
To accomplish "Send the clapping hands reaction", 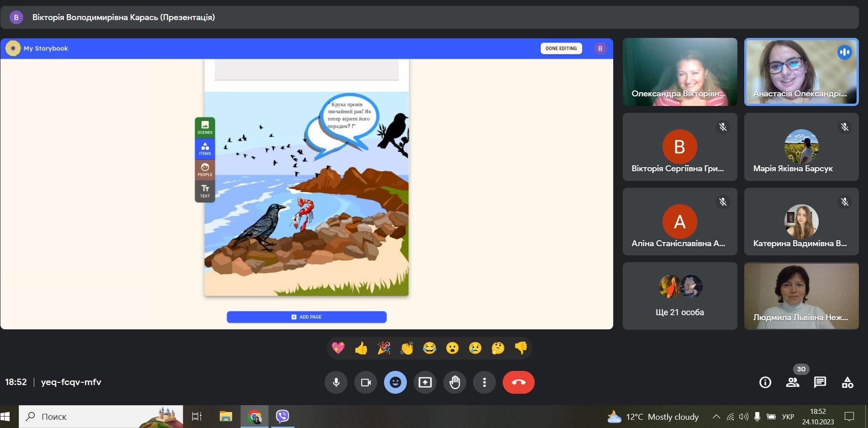I will pos(407,349).
